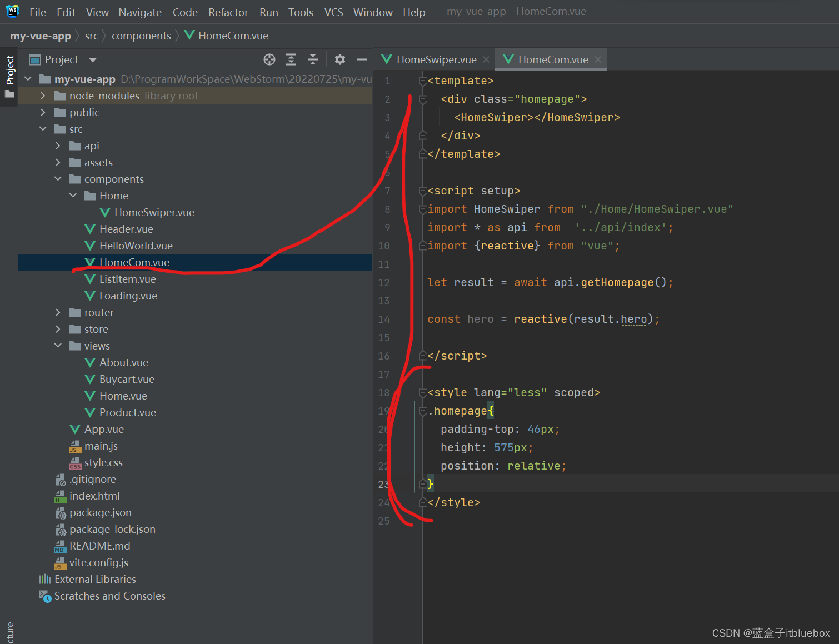
Task: Click the locate-in-project crosshair icon
Action: (269, 59)
